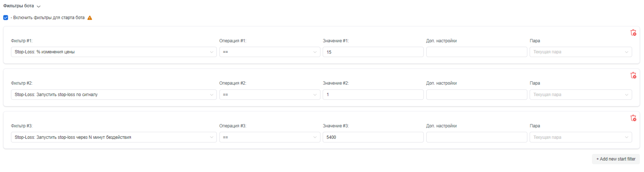Viewport: 644px width, 172px height.
Task: Remove filter #3 using trash icon
Action: click(633, 118)
